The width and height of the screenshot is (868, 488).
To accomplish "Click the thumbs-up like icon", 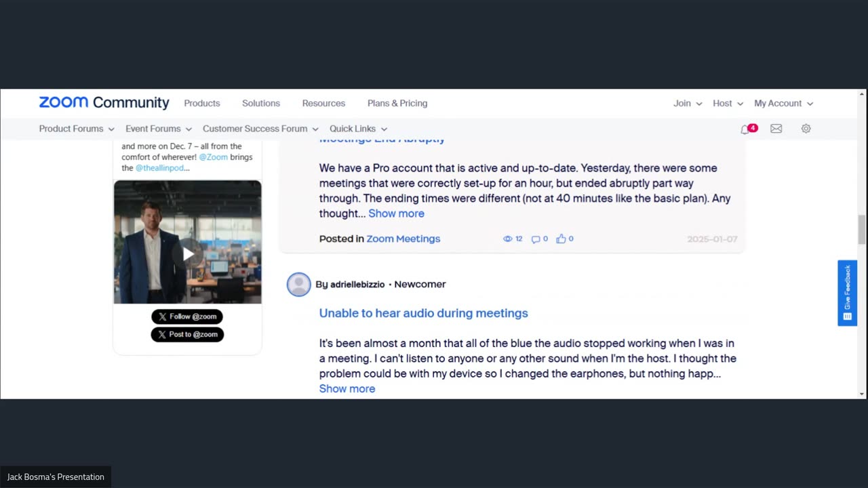I will point(561,239).
